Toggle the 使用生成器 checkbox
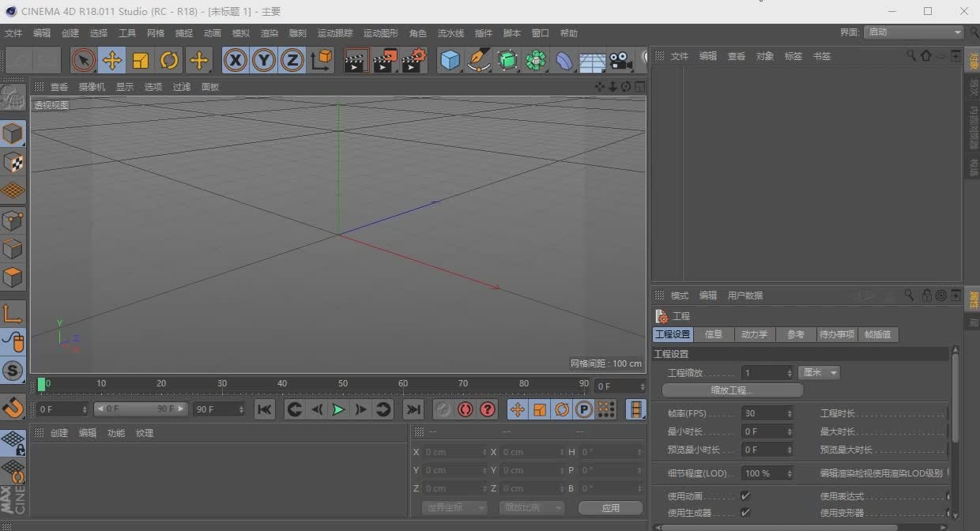This screenshot has height=531, width=980. [x=744, y=513]
